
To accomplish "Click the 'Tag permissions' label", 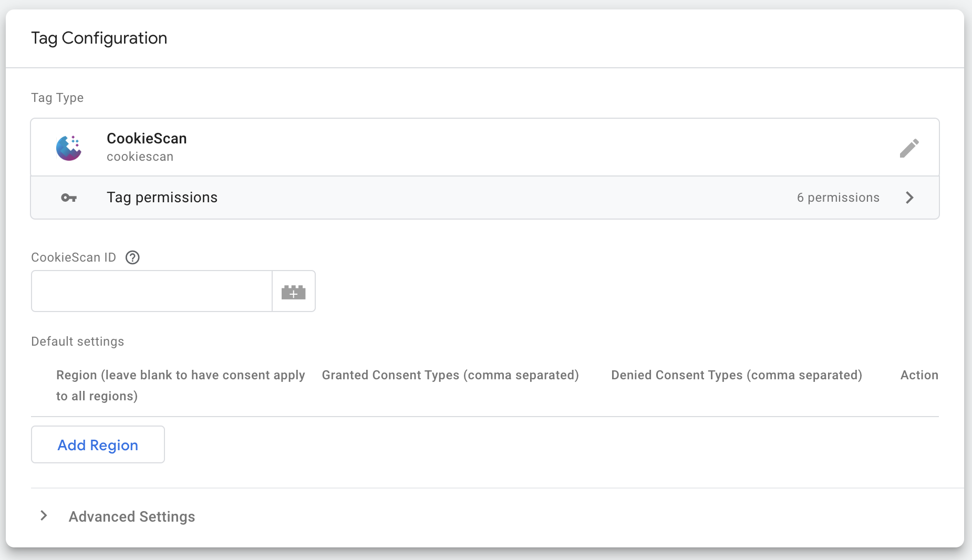I will [x=162, y=198].
